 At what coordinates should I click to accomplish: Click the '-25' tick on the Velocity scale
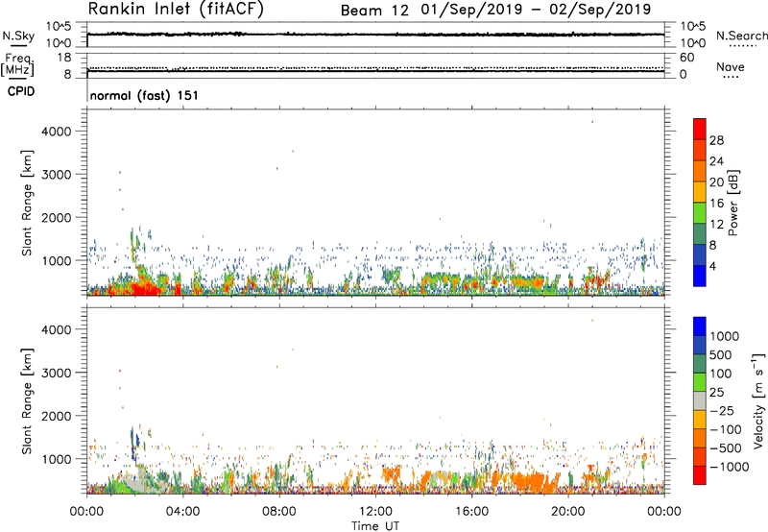point(724,411)
